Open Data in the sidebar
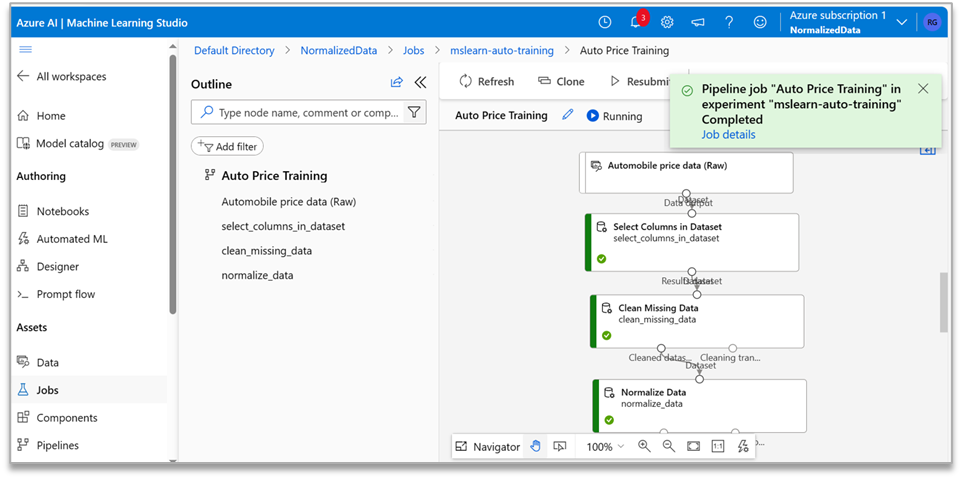Screen dimensions: 962x479 coord(38,362)
